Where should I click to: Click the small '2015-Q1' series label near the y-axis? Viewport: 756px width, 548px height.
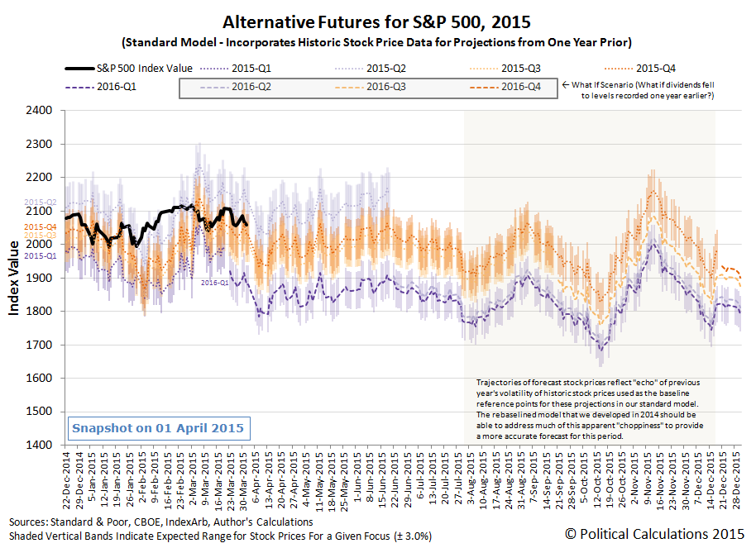40,256
